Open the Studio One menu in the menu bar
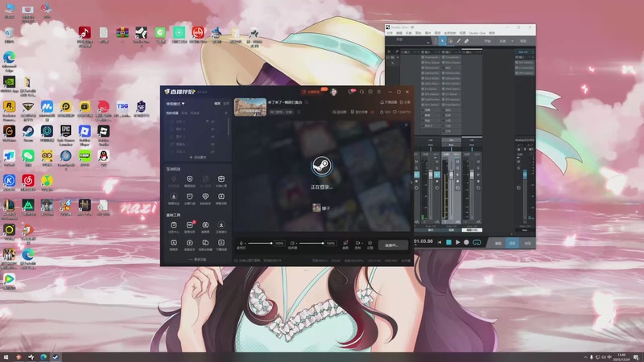 coord(477,33)
